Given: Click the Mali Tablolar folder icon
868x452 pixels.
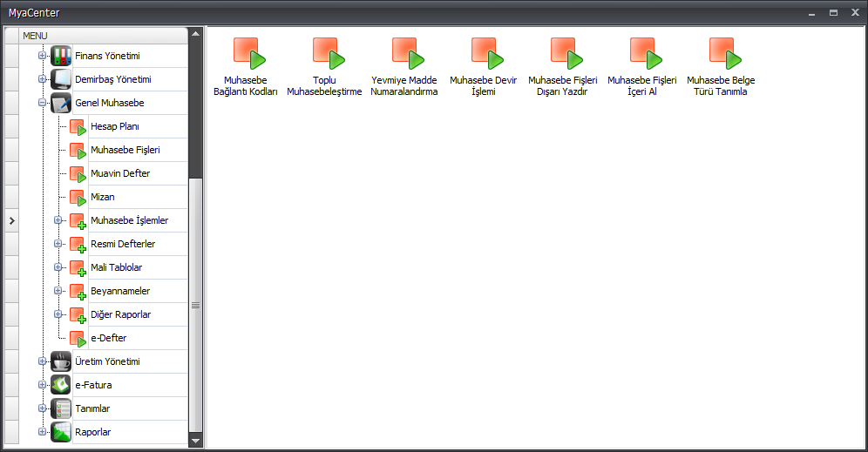Looking at the screenshot, I should coord(78,268).
